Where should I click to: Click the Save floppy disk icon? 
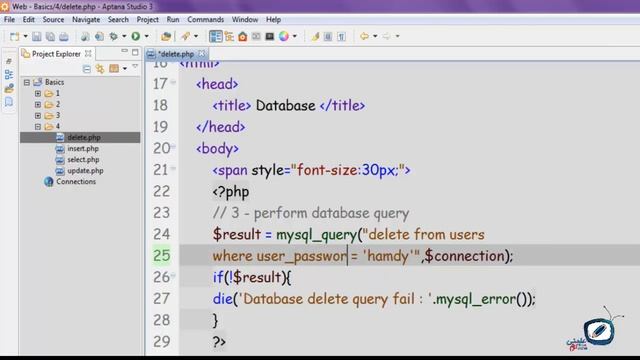(x=37, y=37)
